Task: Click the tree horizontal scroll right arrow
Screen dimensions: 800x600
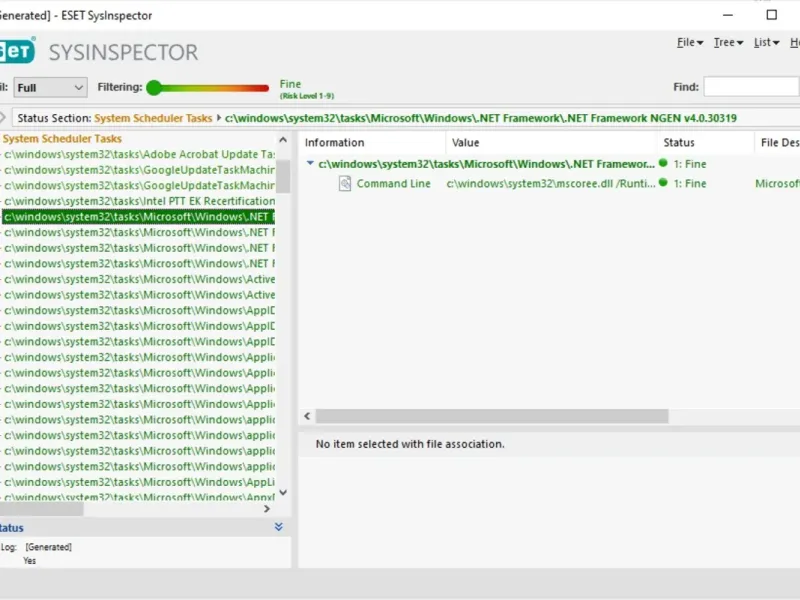Action: coord(266,509)
